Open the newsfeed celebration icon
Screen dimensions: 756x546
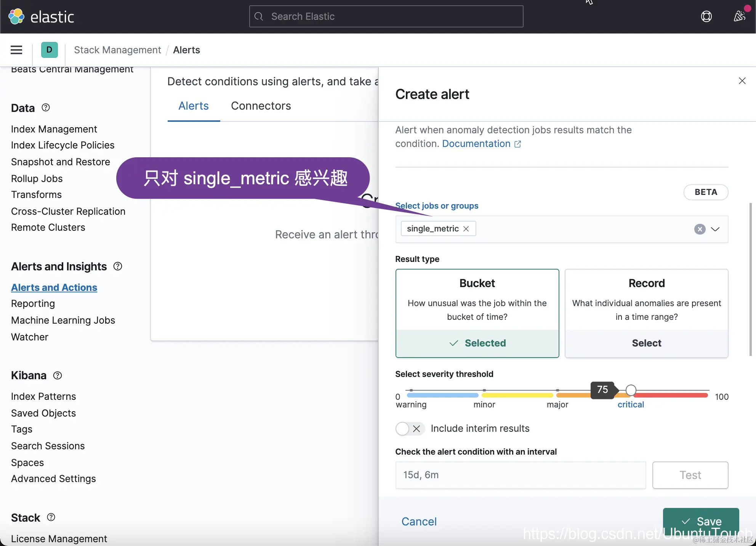click(739, 16)
